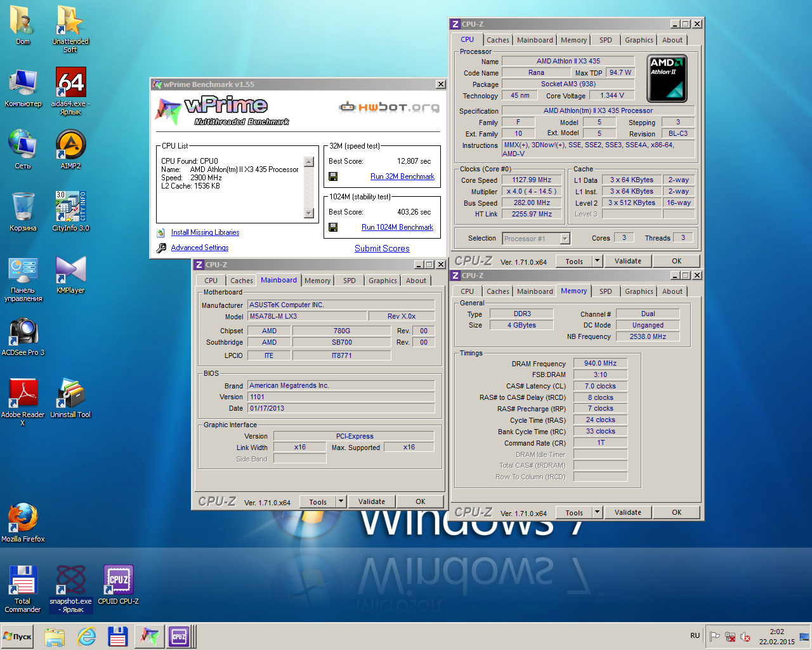This screenshot has height=650, width=812.
Task: Launch the Mozilla Firefox desktop icon
Action: 23,522
